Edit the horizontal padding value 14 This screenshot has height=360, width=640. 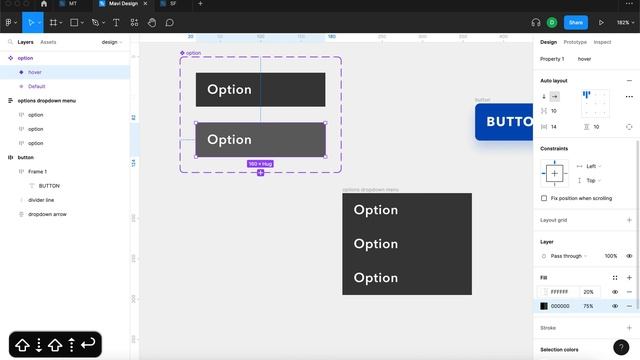pyautogui.click(x=554, y=127)
